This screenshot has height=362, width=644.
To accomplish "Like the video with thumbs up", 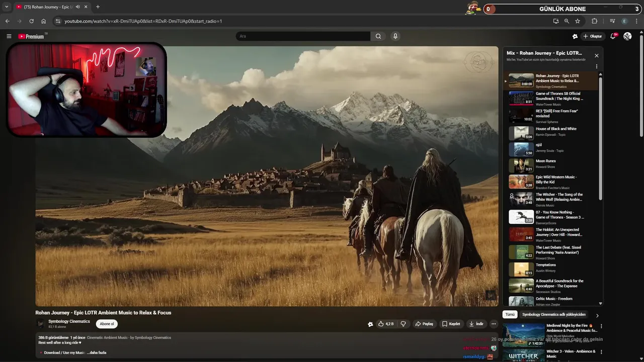I will [386, 324].
